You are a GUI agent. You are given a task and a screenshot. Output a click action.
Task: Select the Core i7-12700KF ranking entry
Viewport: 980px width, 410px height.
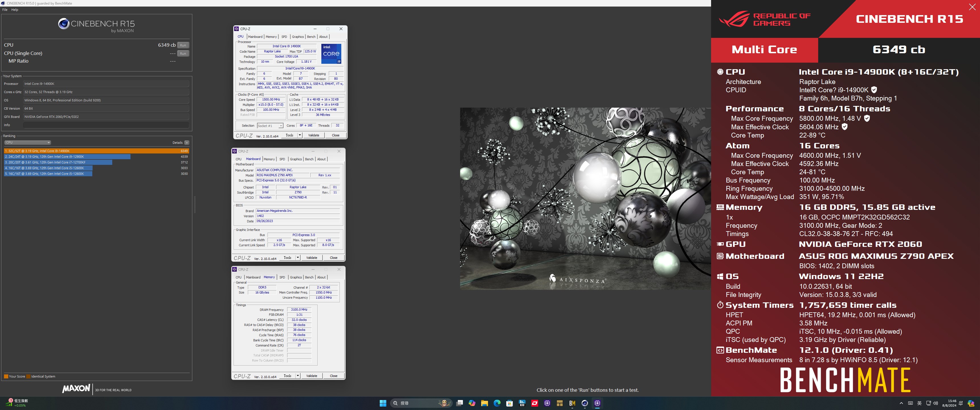click(x=97, y=162)
